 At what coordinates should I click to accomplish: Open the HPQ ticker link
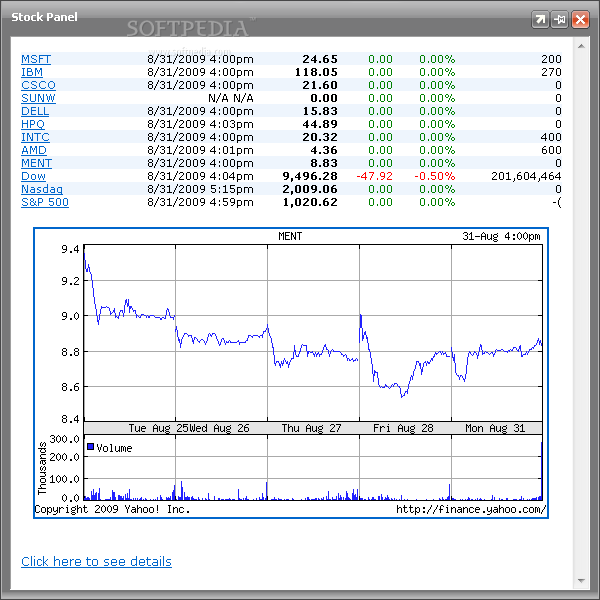(33, 124)
